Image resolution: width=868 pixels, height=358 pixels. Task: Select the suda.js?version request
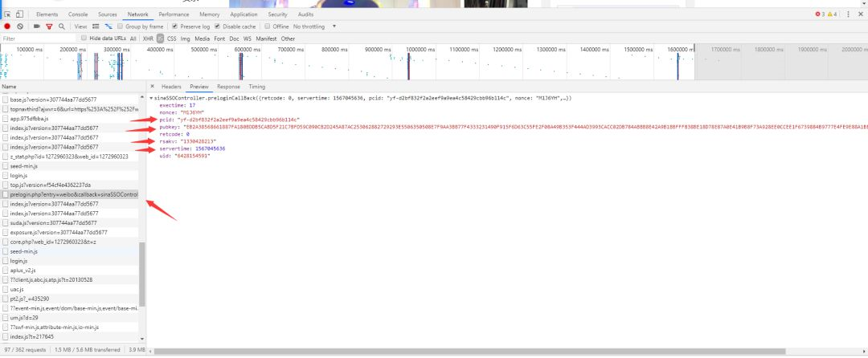click(x=70, y=222)
